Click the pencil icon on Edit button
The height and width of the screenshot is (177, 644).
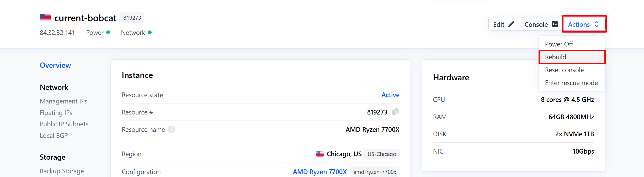(x=511, y=24)
